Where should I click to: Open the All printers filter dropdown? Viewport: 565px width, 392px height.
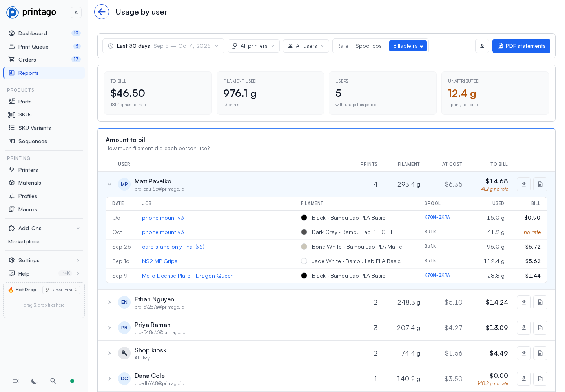click(x=254, y=46)
